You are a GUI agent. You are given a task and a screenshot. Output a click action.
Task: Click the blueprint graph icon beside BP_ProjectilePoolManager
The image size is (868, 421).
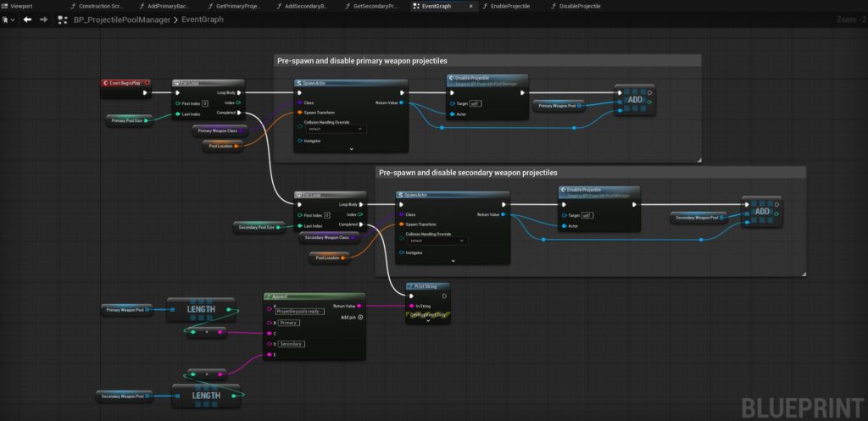[x=63, y=19]
